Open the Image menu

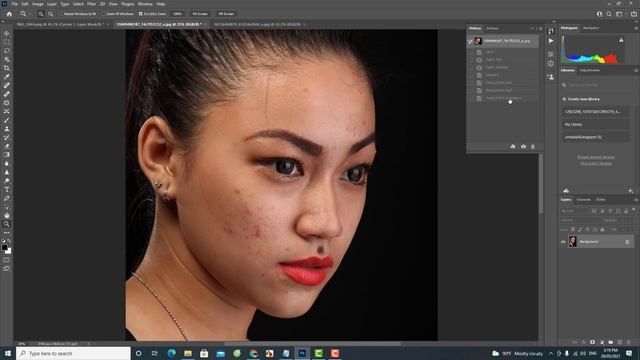point(38,4)
